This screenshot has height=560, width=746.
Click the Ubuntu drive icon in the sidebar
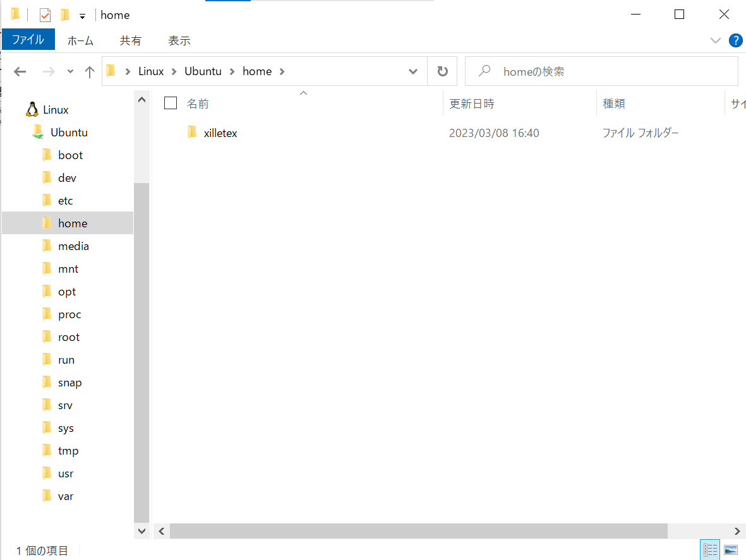pos(38,132)
